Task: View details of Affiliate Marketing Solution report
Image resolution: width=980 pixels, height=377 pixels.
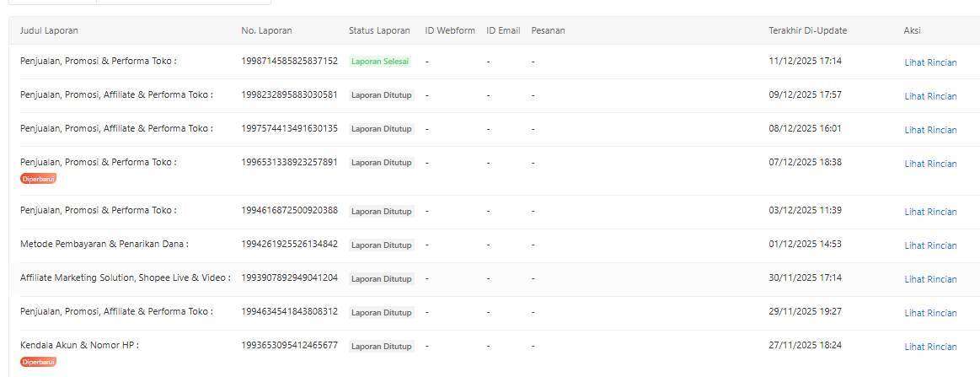Action: (x=930, y=279)
